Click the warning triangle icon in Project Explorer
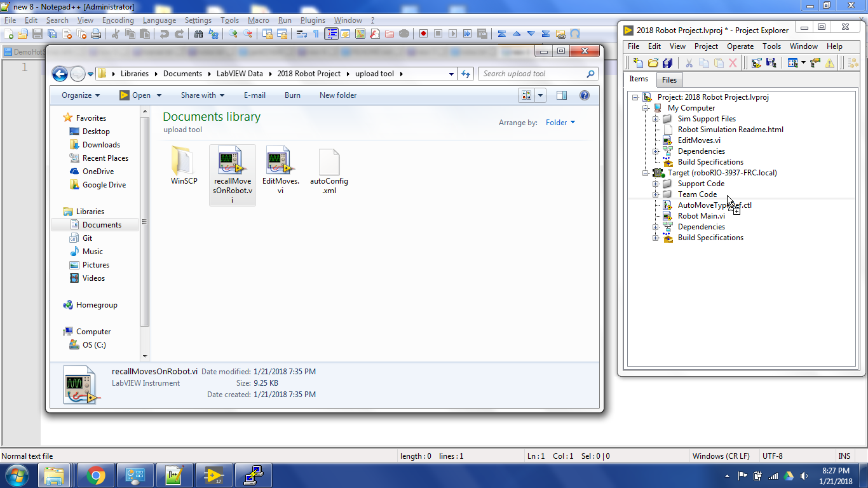Image resolution: width=868 pixels, height=488 pixels. pos(830,63)
